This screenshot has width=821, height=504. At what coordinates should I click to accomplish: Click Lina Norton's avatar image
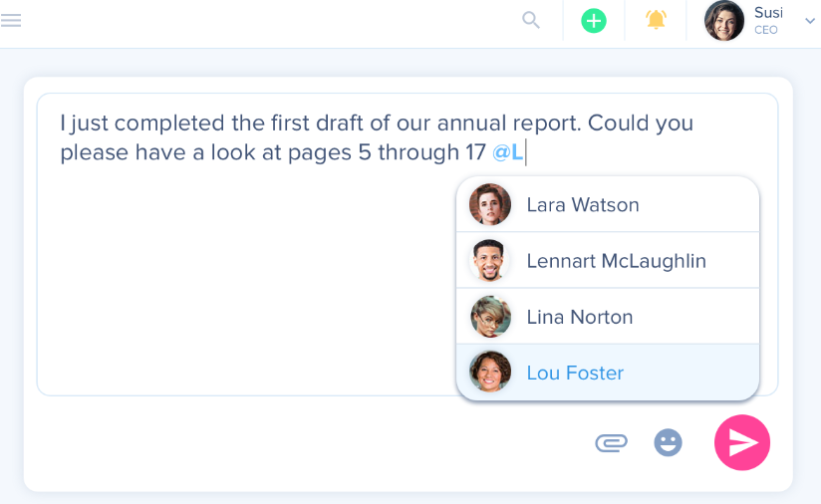[x=490, y=317]
